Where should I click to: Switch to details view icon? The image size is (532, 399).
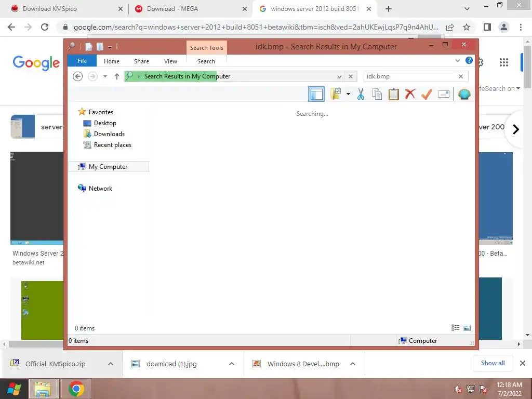click(455, 328)
